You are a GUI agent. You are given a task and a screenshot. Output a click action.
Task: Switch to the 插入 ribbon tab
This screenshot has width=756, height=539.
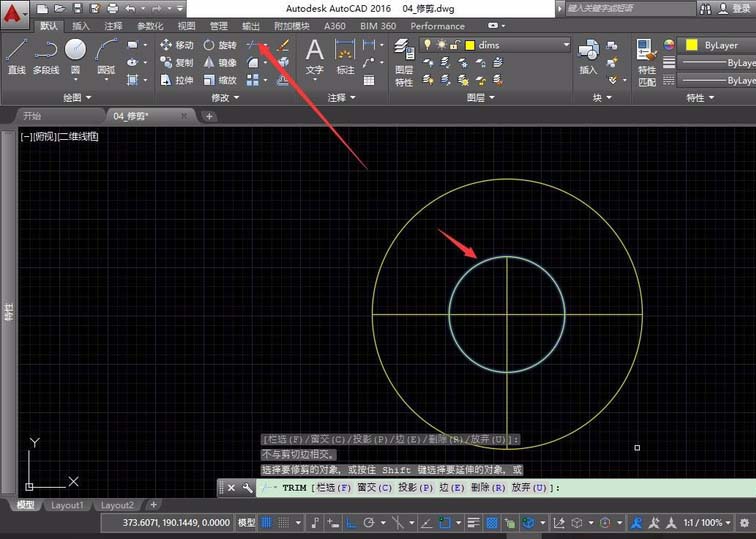click(x=81, y=26)
